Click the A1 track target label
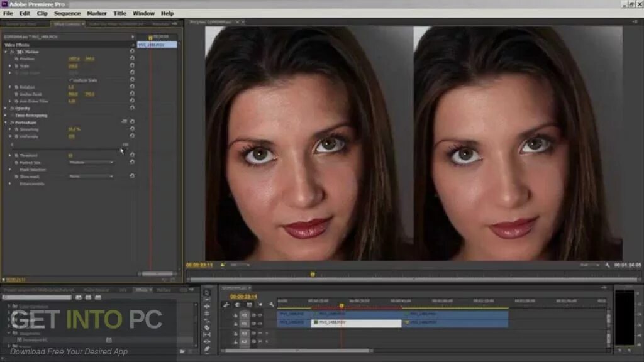 (x=245, y=333)
